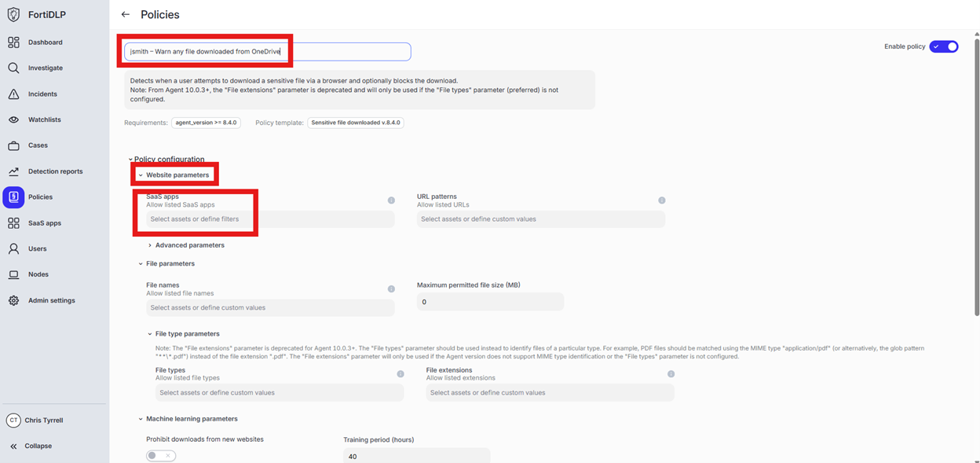The width and height of the screenshot is (980, 463).
Task: Go to Incidents using the warning triangle icon
Action: (x=13, y=94)
